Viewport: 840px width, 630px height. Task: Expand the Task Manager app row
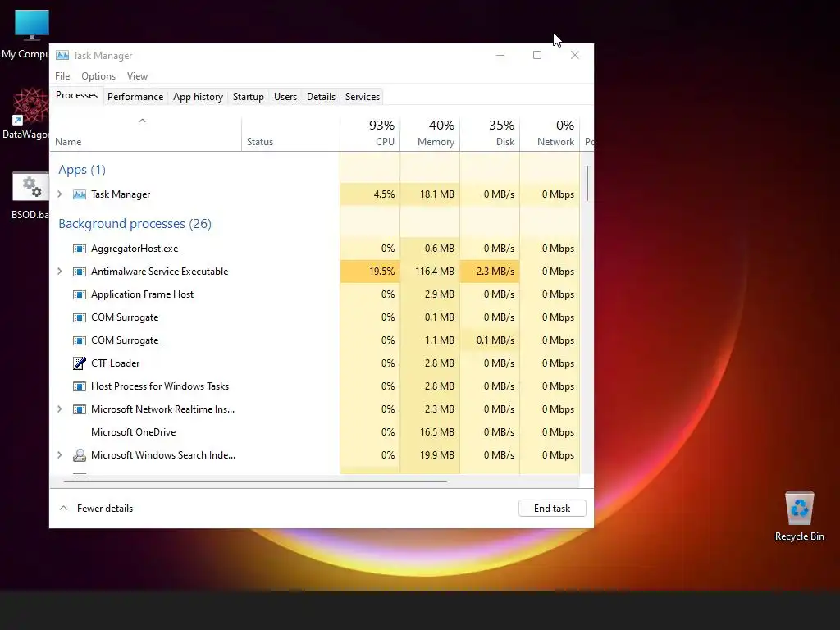pos(59,194)
